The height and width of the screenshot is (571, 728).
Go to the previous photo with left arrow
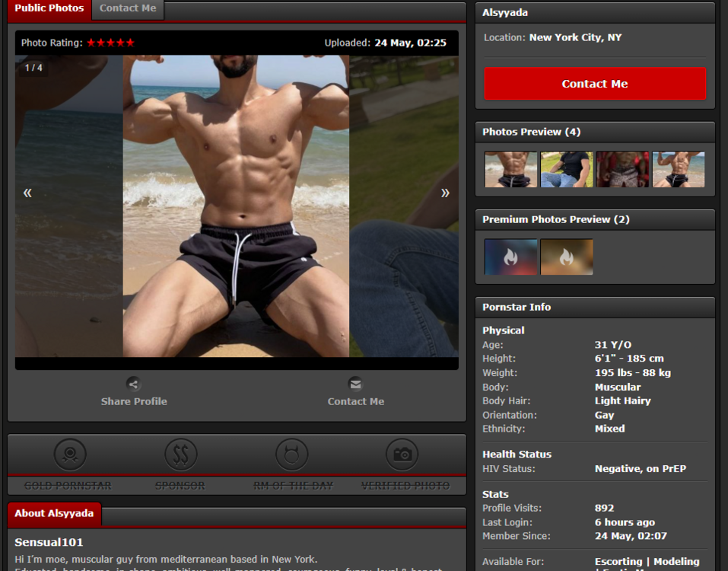(27, 193)
